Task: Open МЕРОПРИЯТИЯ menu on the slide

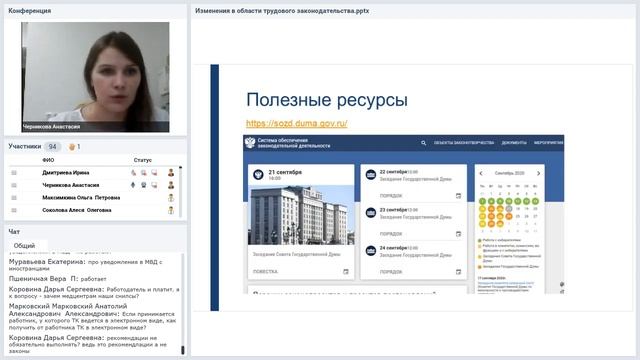Action: [549, 143]
